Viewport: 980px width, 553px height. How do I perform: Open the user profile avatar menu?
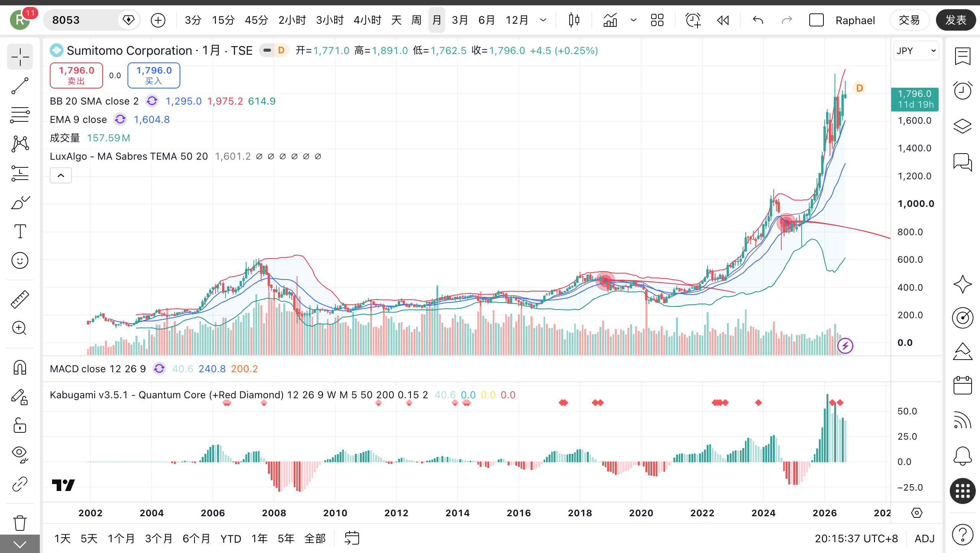click(20, 20)
